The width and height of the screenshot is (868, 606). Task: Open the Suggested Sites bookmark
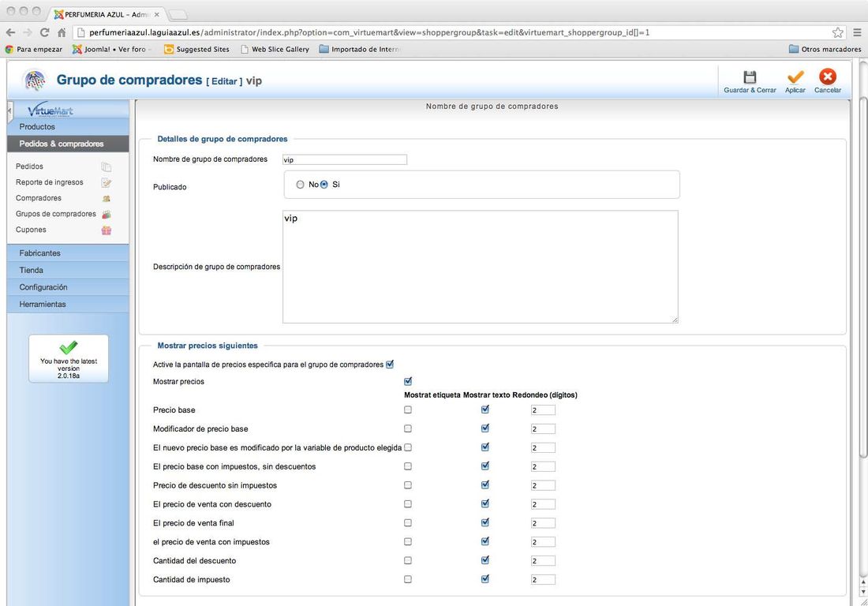(196, 49)
